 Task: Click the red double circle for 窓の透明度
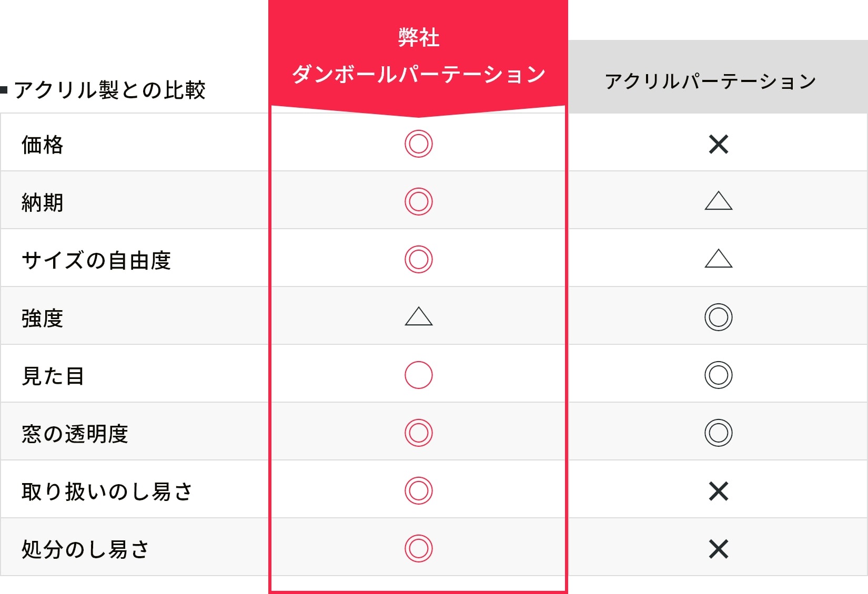click(x=419, y=433)
